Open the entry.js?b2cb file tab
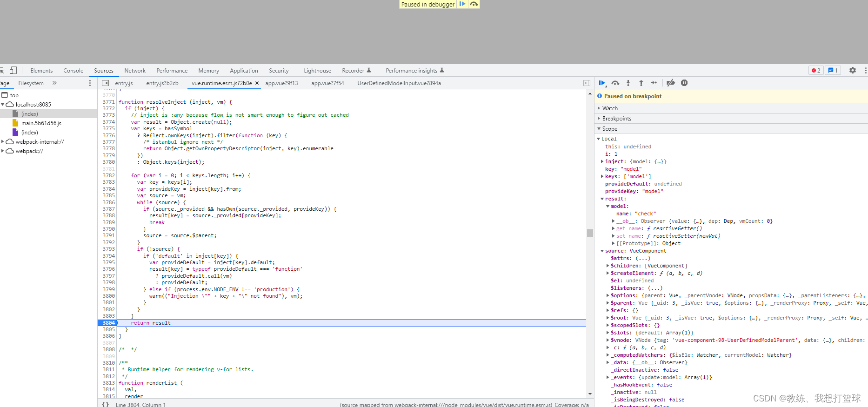The image size is (868, 407). click(x=162, y=83)
